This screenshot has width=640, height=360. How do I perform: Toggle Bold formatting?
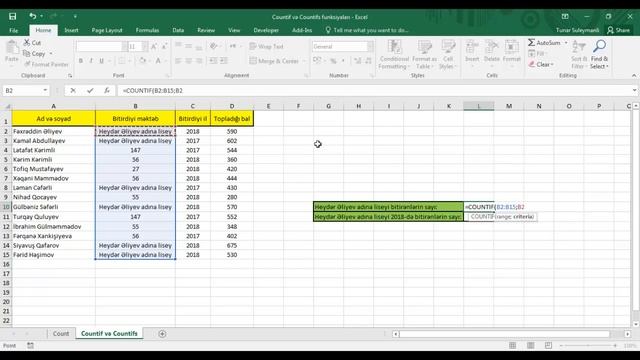tap(81, 61)
